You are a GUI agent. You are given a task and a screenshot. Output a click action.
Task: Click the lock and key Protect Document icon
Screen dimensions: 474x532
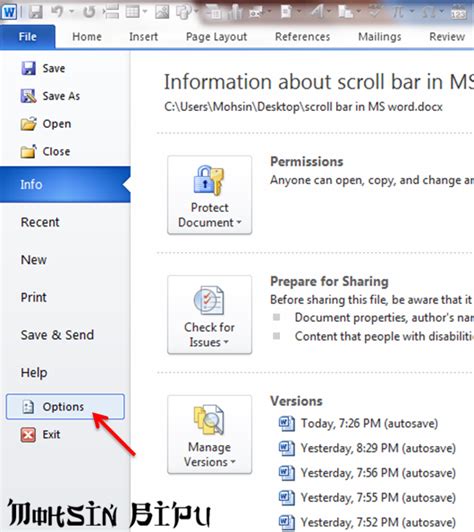(x=209, y=180)
